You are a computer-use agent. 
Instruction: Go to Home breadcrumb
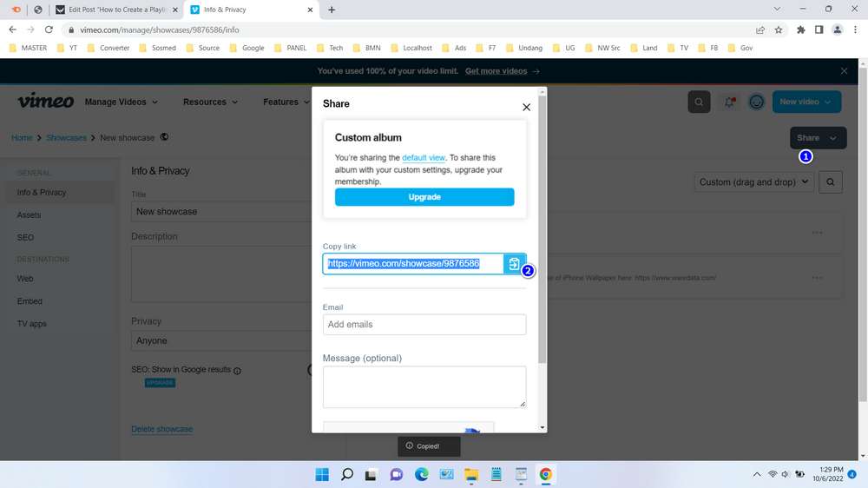[x=22, y=138]
